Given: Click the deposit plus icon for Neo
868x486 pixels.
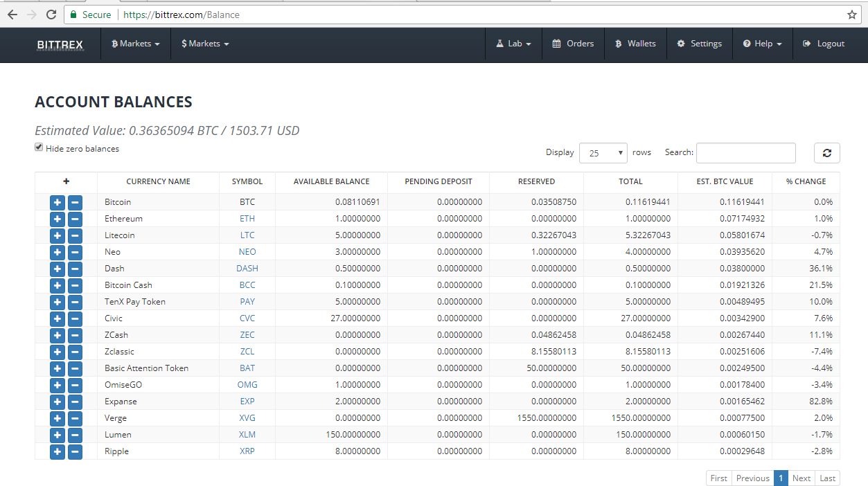Looking at the screenshot, I should (x=57, y=252).
